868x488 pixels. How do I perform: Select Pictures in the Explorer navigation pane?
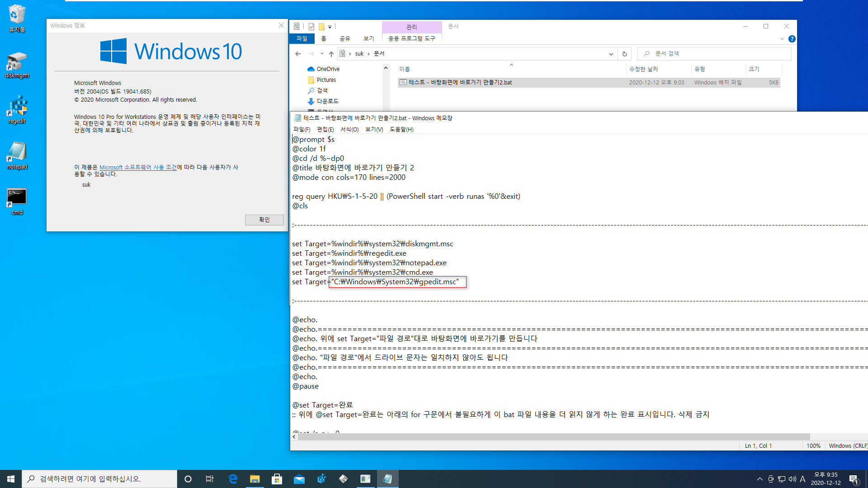(322, 80)
